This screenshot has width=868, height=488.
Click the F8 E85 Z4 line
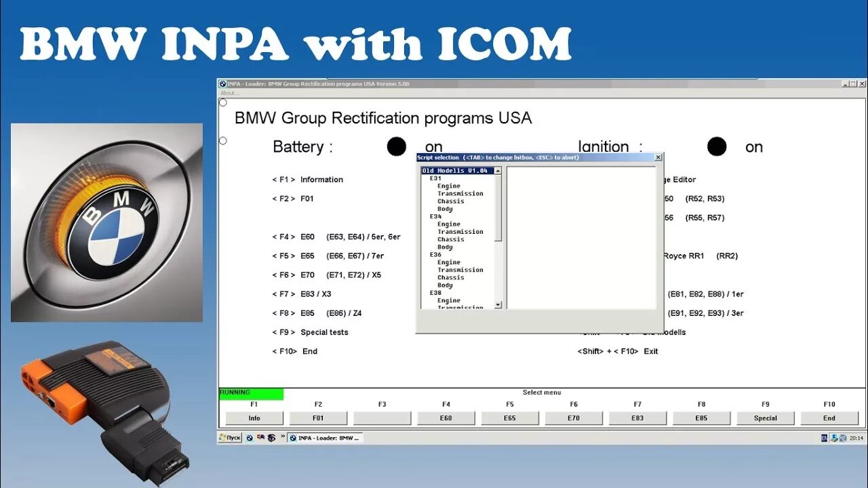point(317,313)
